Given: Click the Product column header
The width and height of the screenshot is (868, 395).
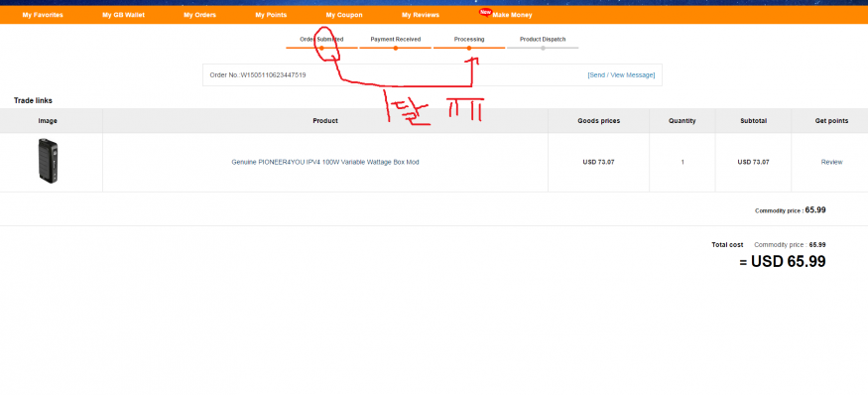Looking at the screenshot, I should coord(325,121).
